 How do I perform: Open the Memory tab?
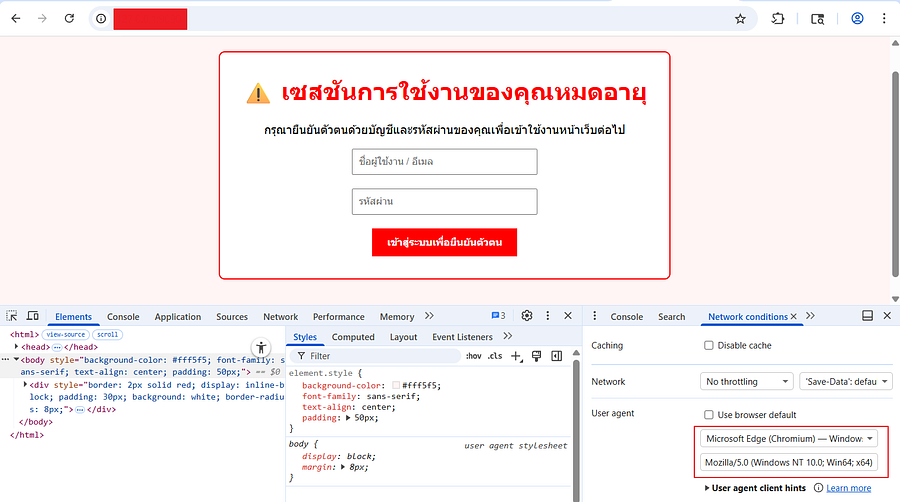397,317
